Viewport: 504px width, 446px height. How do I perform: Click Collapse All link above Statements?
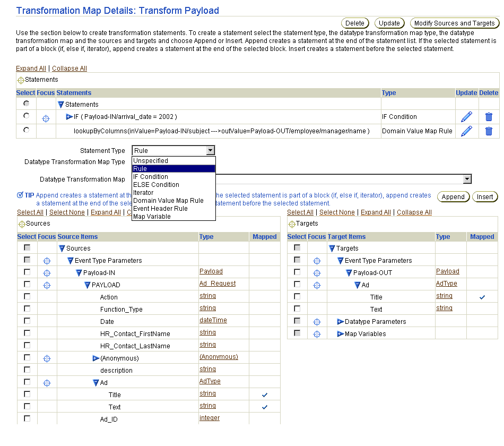tap(69, 68)
